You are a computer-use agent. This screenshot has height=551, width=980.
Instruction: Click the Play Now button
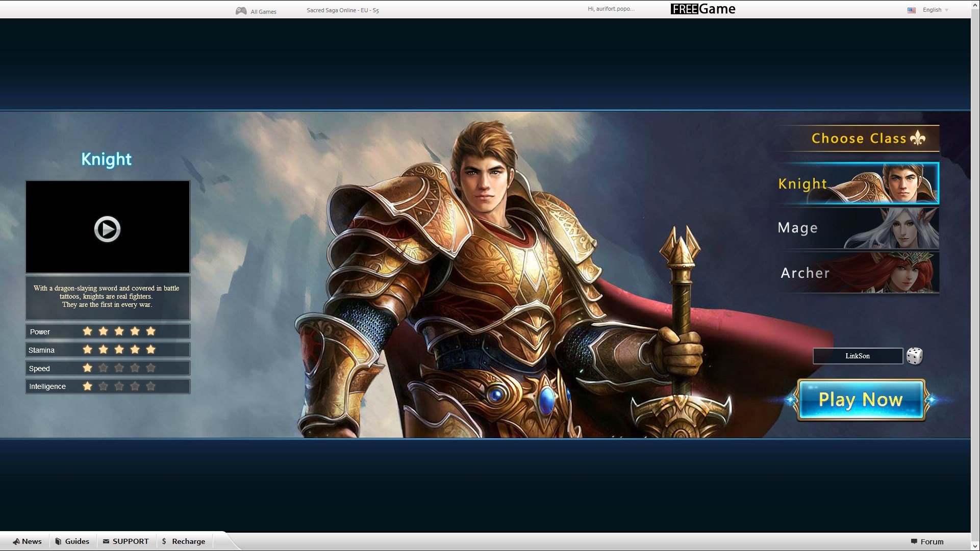(x=861, y=400)
